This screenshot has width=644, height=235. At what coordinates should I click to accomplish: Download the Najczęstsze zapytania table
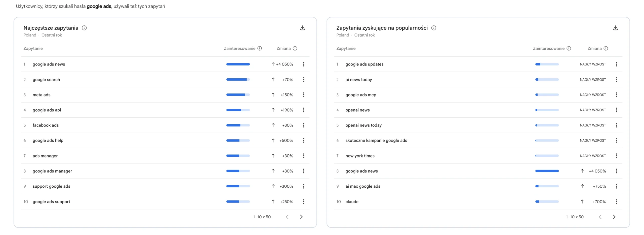(302, 28)
